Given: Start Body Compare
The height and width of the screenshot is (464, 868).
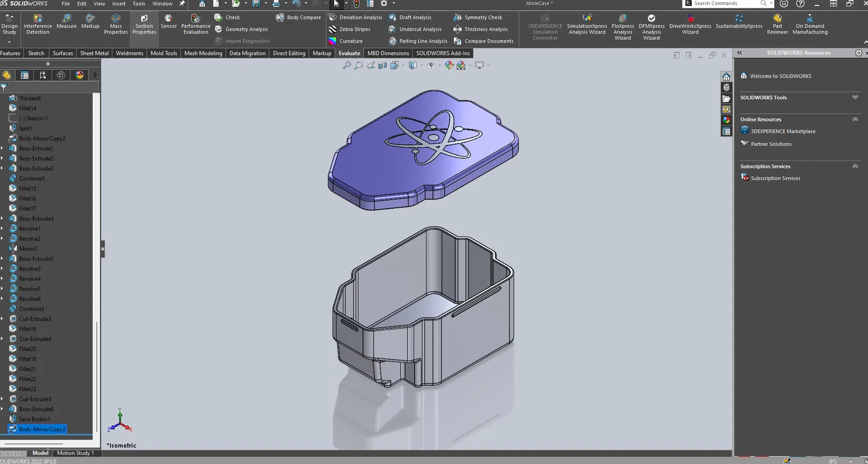Looking at the screenshot, I should click(x=298, y=17).
